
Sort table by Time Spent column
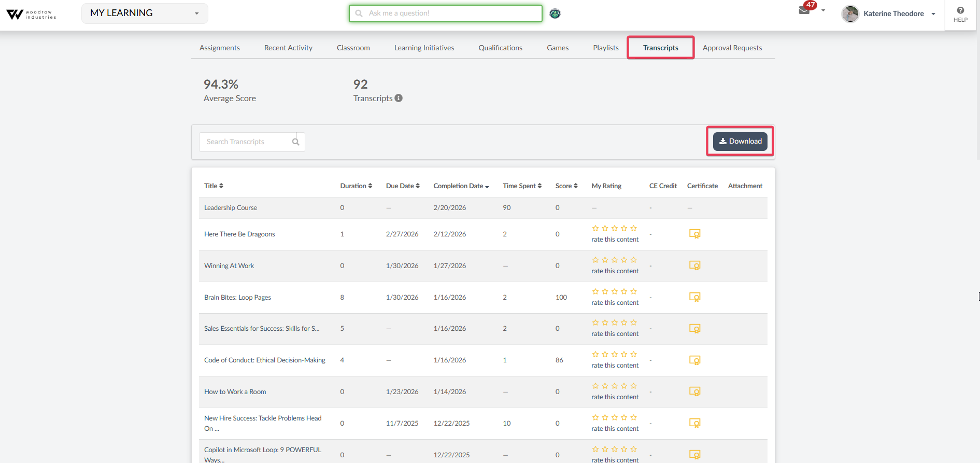(x=522, y=186)
